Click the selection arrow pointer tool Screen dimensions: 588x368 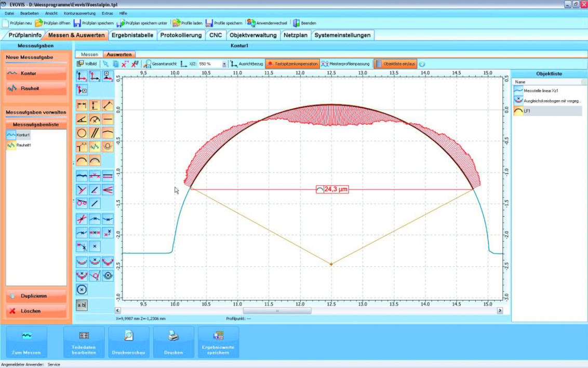click(x=105, y=64)
